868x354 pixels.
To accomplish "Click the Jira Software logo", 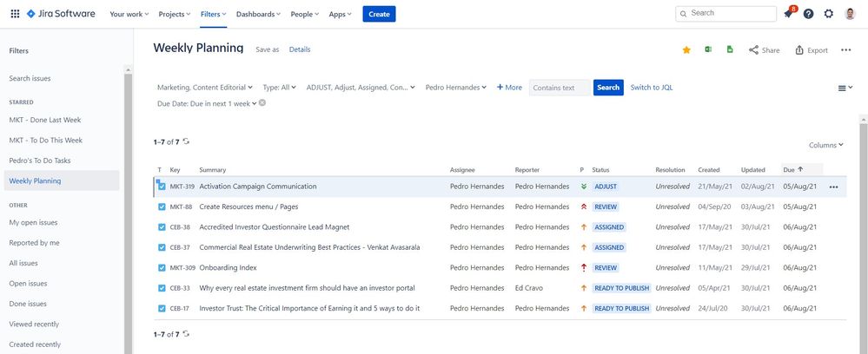I will (x=61, y=14).
